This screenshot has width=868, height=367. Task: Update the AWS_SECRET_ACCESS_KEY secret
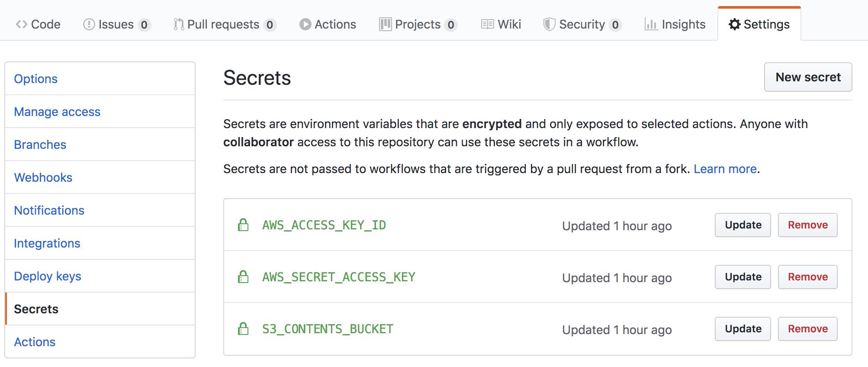tap(743, 277)
